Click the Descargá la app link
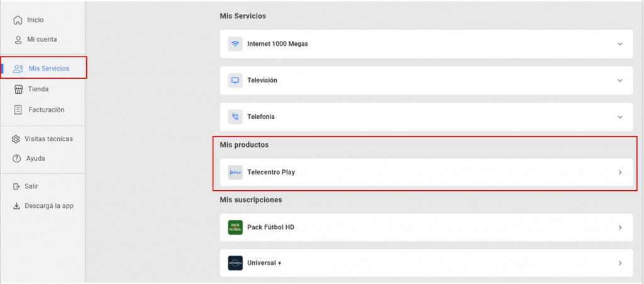This screenshot has width=644, height=284. click(x=49, y=206)
